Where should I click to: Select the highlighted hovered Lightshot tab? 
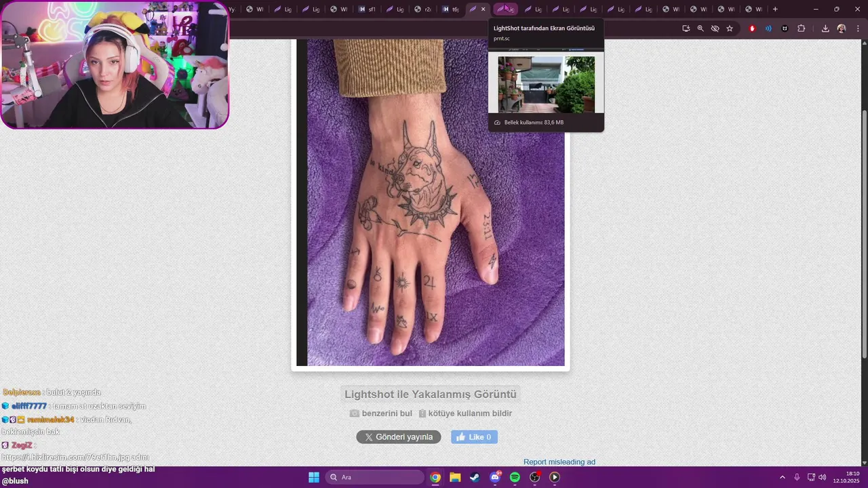pos(505,9)
